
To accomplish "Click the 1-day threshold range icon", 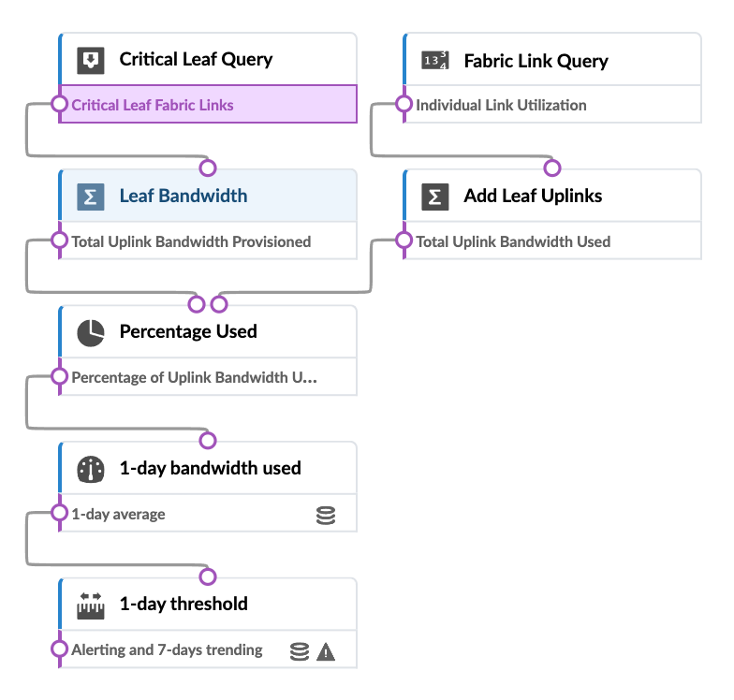I will (x=90, y=605).
